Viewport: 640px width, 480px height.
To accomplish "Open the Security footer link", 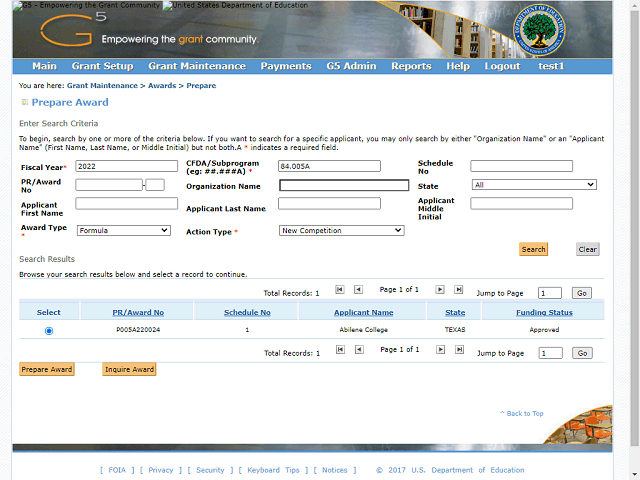I will [210, 470].
